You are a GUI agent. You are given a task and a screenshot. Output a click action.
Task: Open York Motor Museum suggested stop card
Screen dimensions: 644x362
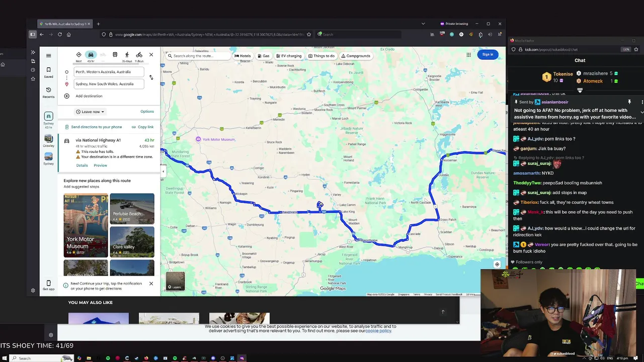[86, 225]
